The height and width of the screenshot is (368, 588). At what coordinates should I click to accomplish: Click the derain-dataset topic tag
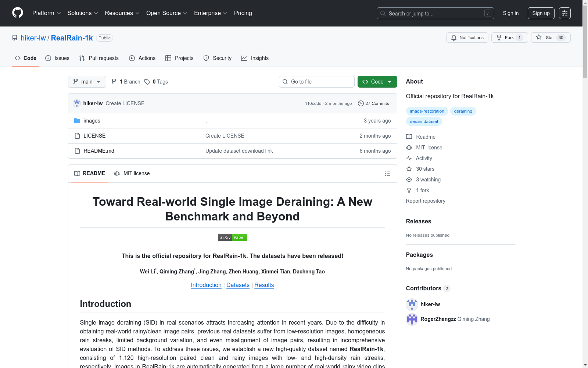[424, 121]
